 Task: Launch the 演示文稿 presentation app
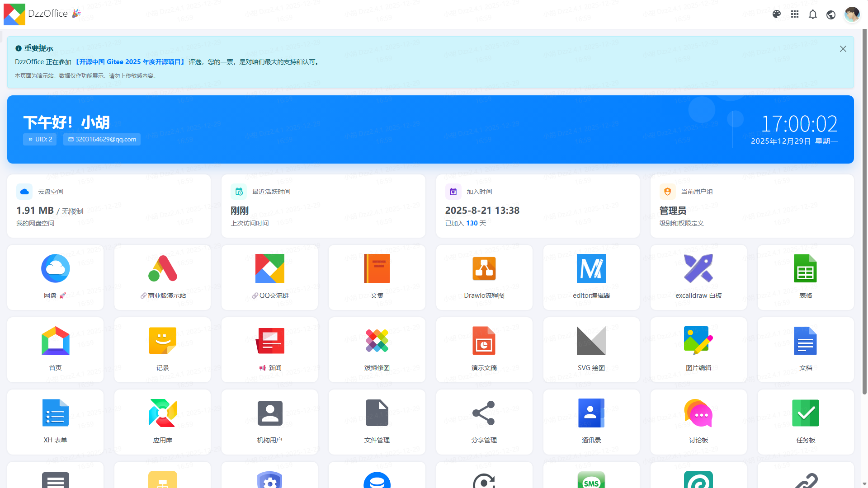[x=484, y=349]
